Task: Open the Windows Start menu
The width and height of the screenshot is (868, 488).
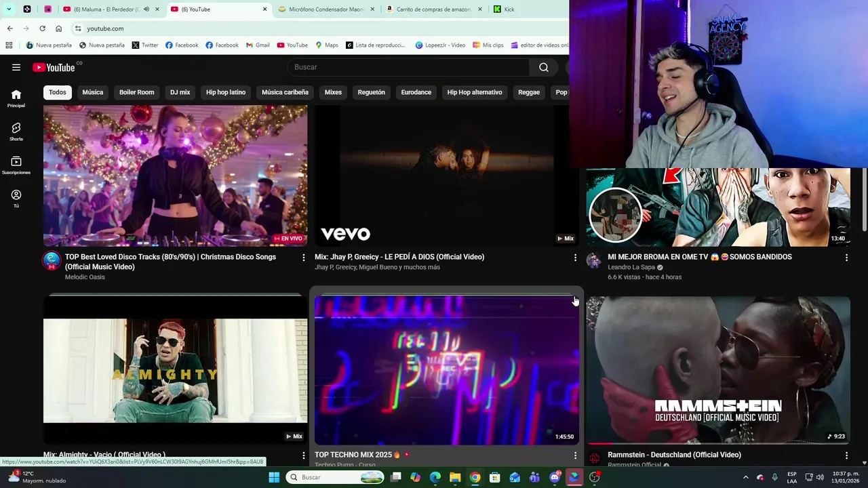Action: (x=274, y=477)
